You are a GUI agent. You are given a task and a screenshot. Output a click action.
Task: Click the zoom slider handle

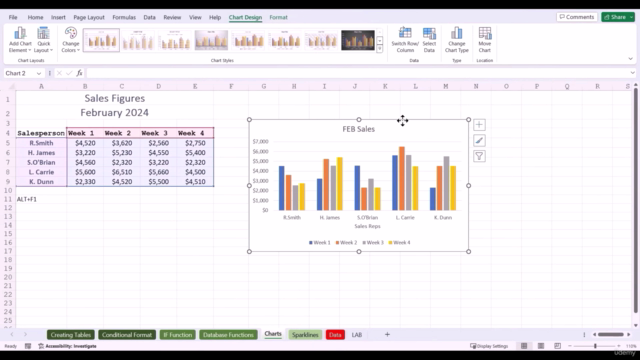pyautogui.click(x=595, y=346)
